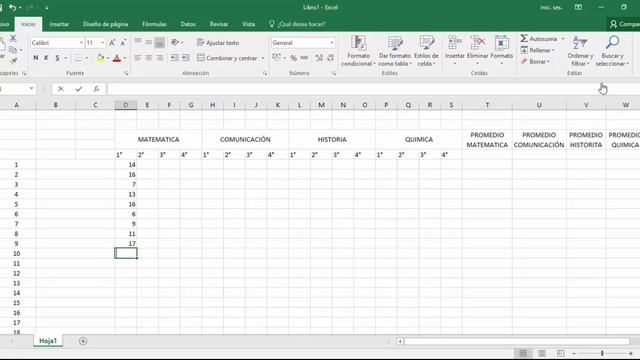Open Estilos de celda gallery
This screenshot has height=360, width=640.
click(x=426, y=51)
